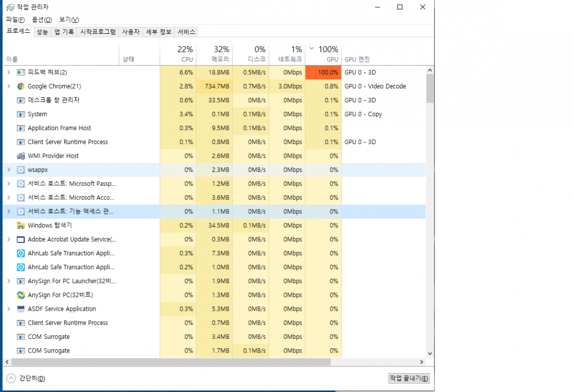Screen dimensions: 573x392
Task: Expand the Google Chrome(21) process group
Action: (x=8, y=86)
